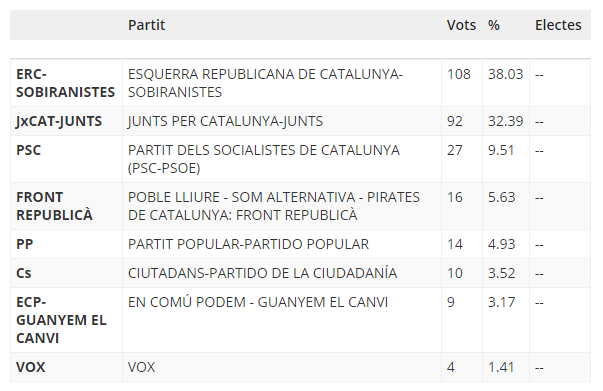Select the ECP-GUANYEM EL CANVI label
This screenshot has width=603, height=391.
click(61, 320)
